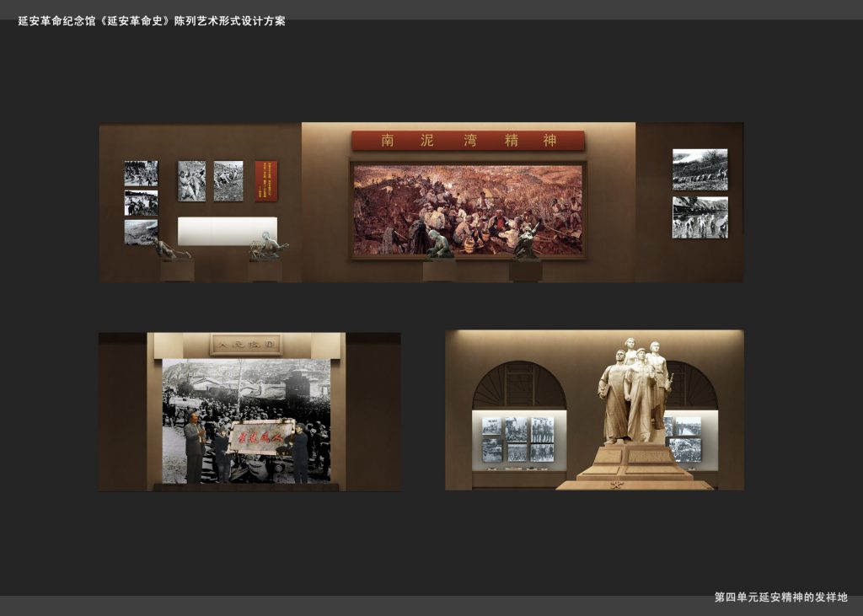
Task: Select the red calligraphy banner held in mural
Action: coord(260,437)
